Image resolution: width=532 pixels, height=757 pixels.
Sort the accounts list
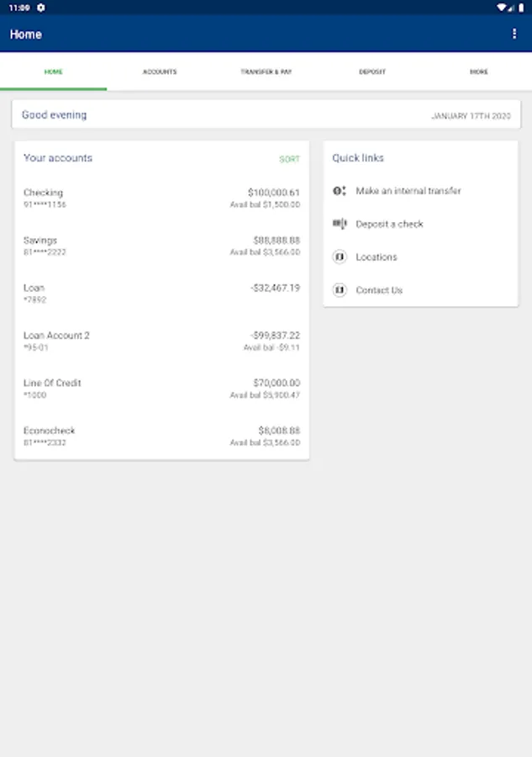coord(289,159)
